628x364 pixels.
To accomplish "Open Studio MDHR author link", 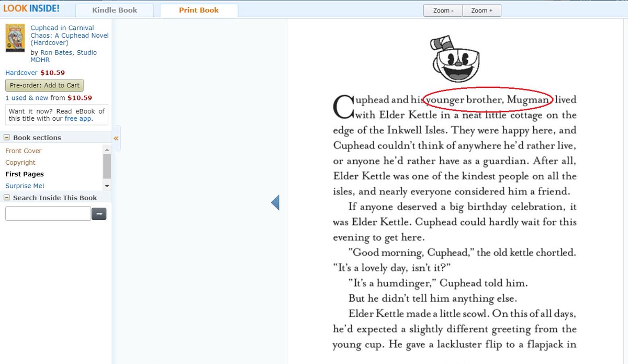I will coord(63,56).
